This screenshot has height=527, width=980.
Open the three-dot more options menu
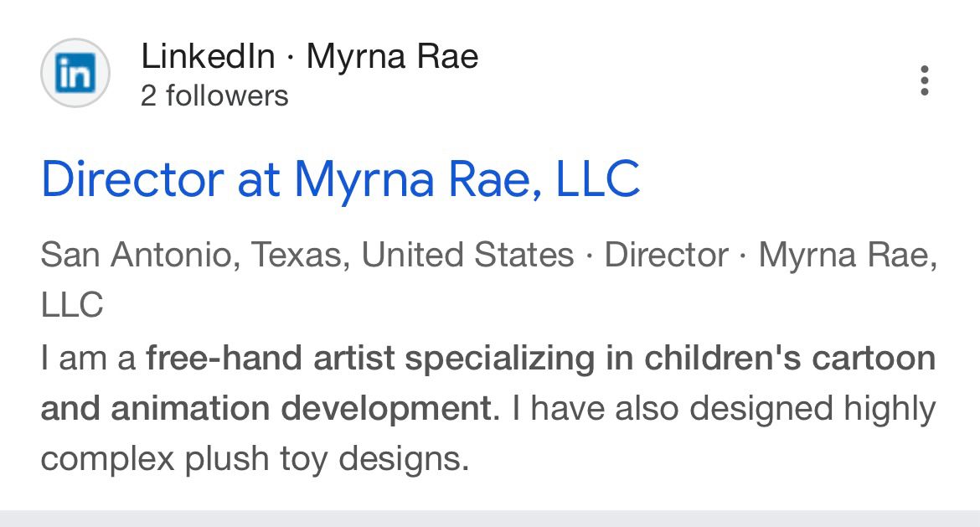click(x=924, y=80)
